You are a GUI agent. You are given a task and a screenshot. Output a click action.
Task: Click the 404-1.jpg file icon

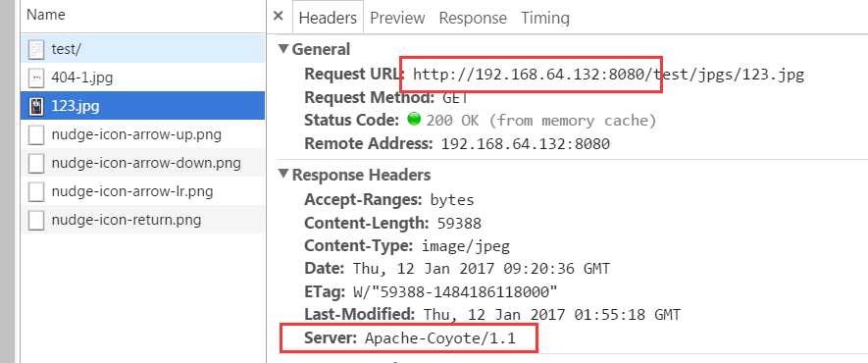point(36,78)
